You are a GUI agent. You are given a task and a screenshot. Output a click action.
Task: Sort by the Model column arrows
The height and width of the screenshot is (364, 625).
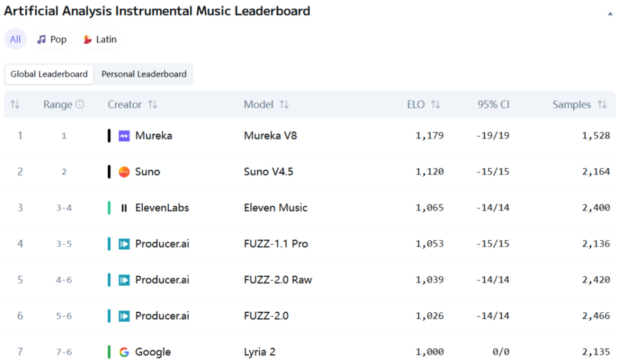(284, 105)
